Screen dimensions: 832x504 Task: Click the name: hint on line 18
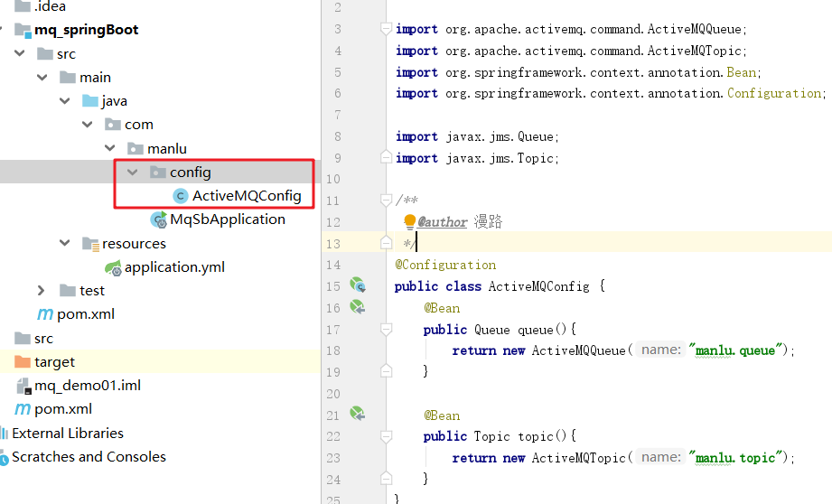(660, 350)
